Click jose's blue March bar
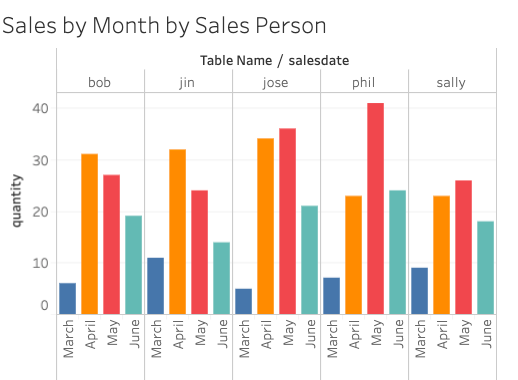The width and height of the screenshot is (518, 380). coord(244,301)
